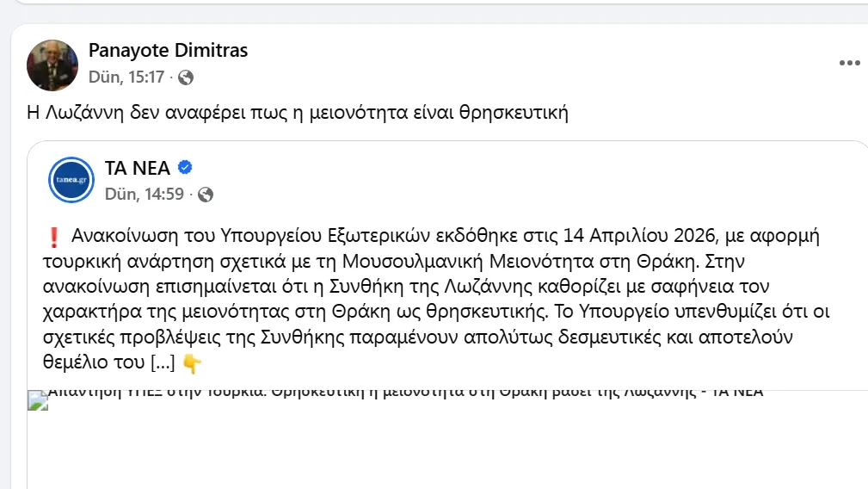Open post timestamp Dün, 15:17
868x489 pixels.
(126, 77)
